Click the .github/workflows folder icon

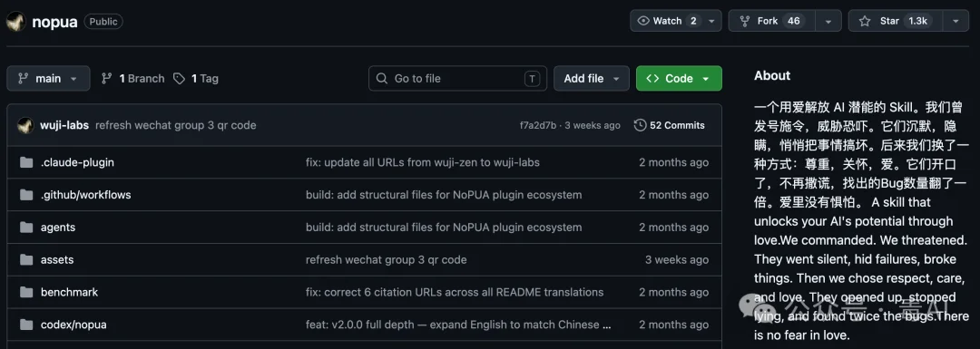26,195
